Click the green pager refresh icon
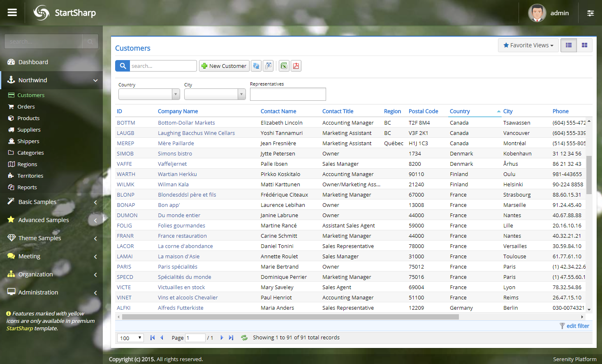Screen dimensions: 602x364 point(244,338)
